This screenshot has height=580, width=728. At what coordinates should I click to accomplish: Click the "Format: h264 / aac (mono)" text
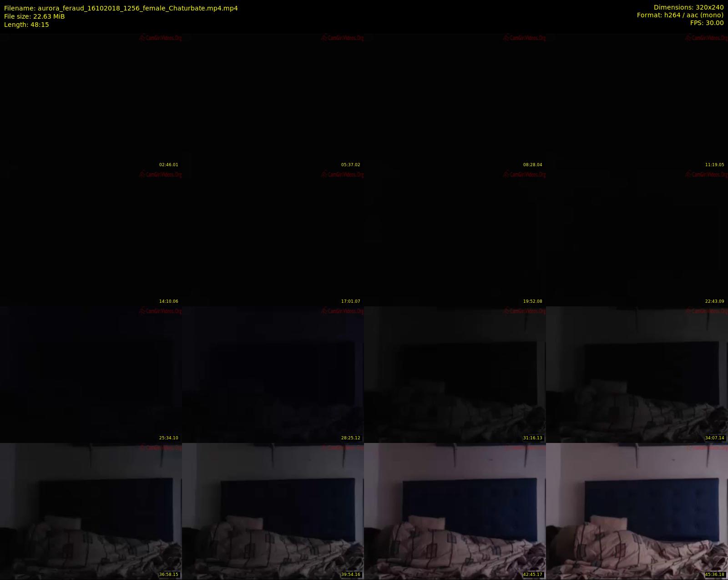pyautogui.click(x=680, y=15)
